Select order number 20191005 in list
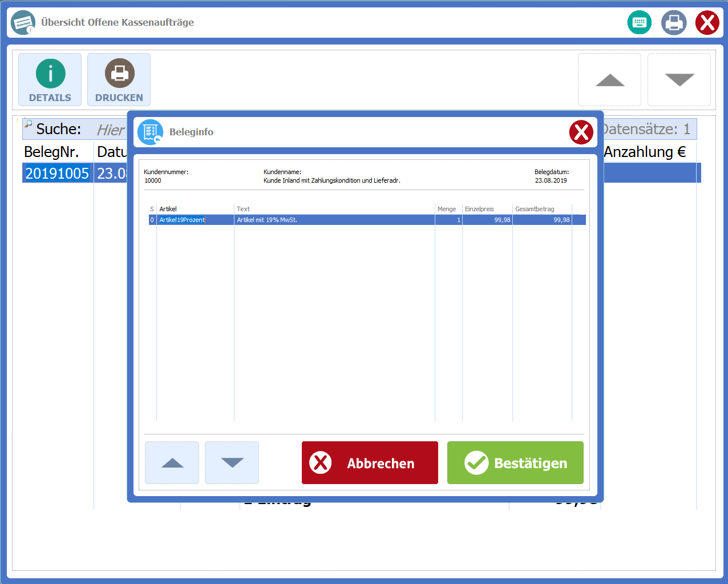Screen dimensions: 728x584 [57, 174]
